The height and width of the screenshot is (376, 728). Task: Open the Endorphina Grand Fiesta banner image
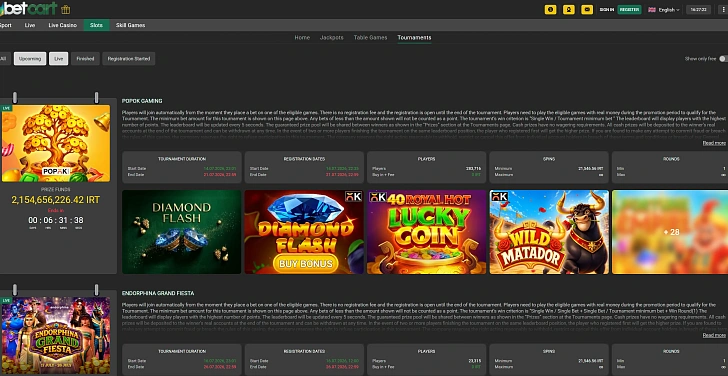[x=56, y=336]
